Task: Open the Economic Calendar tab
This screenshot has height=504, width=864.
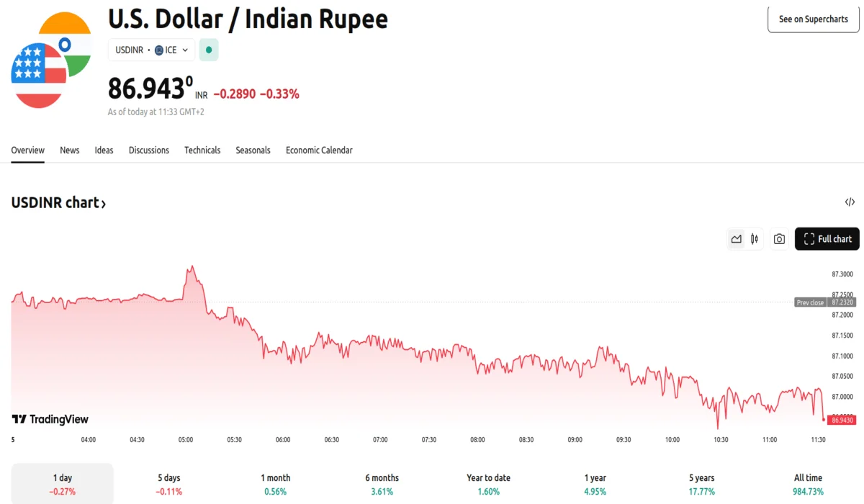Action: pos(319,150)
